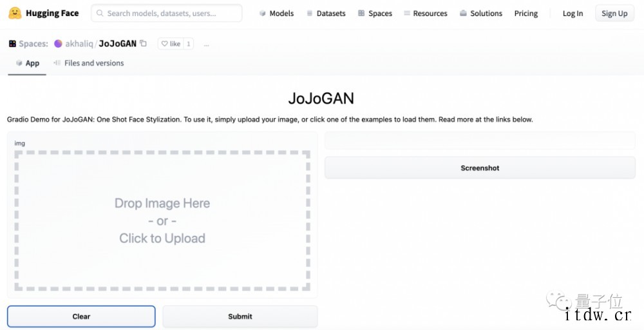Open Models in the top navigation
This screenshot has height=330, width=644.
pos(276,13)
